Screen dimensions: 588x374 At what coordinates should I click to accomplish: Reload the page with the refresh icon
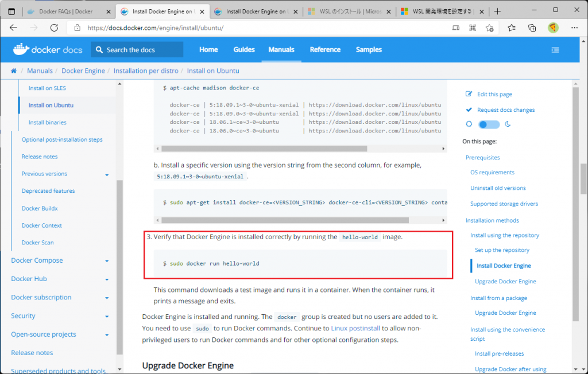tap(55, 28)
